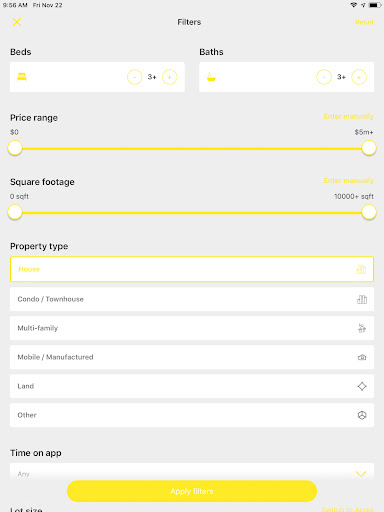Tap the 3+ value in Baths
The width and height of the screenshot is (384, 512).
(341, 77)
